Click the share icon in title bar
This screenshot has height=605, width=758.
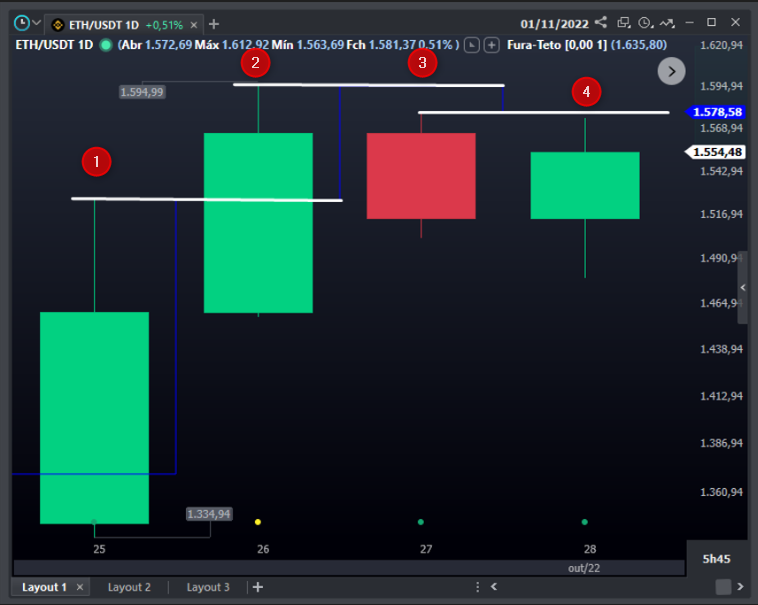[600, 22]
